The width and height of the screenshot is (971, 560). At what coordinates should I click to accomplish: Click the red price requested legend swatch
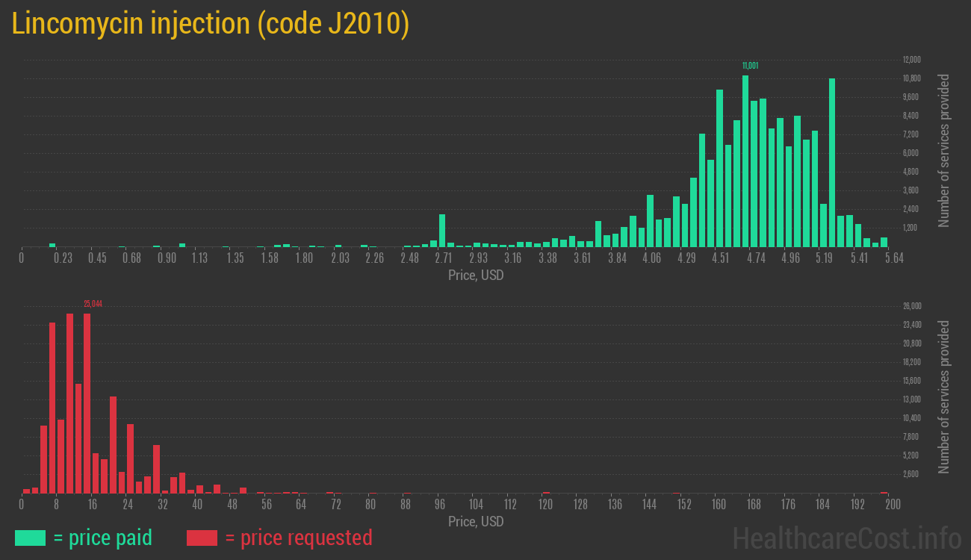coord(202,538)
